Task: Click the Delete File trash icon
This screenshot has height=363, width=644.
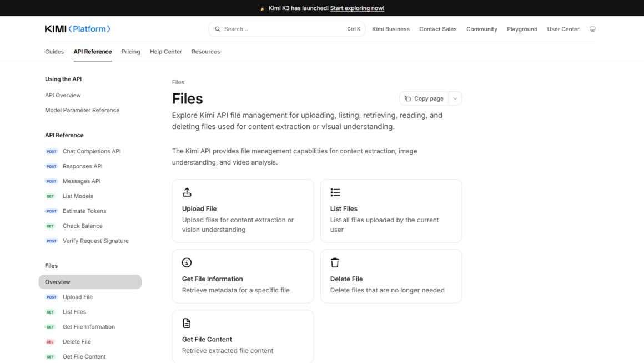Action: 335,262
